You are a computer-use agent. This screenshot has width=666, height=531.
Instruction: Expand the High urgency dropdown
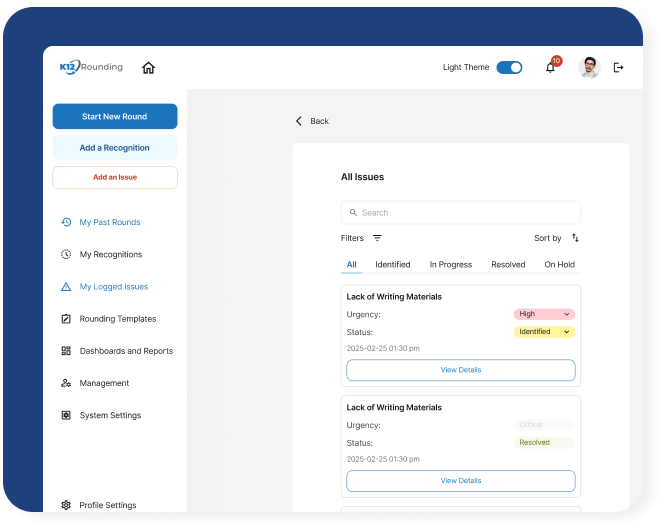tap(544, 314)
